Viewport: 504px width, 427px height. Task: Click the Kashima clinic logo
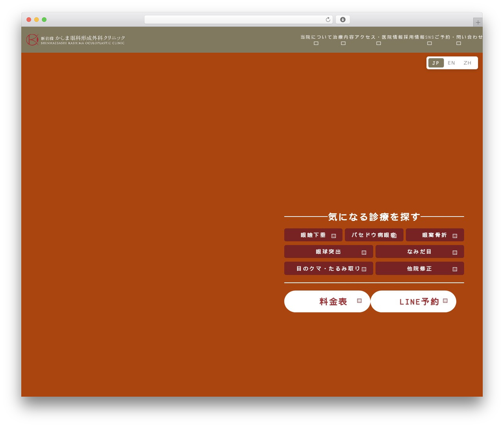point(76,40)
